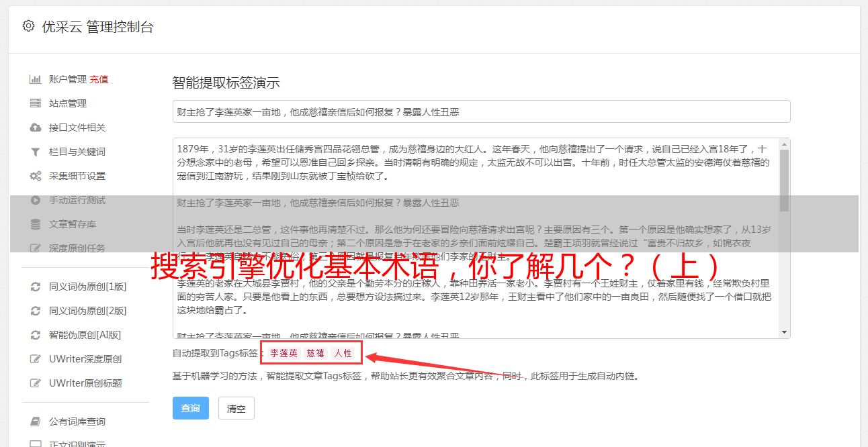The height and width of the screenshot is (447, 868).
Task: Open UWriter原创标题 menu item
Action: tap(85, 383)
